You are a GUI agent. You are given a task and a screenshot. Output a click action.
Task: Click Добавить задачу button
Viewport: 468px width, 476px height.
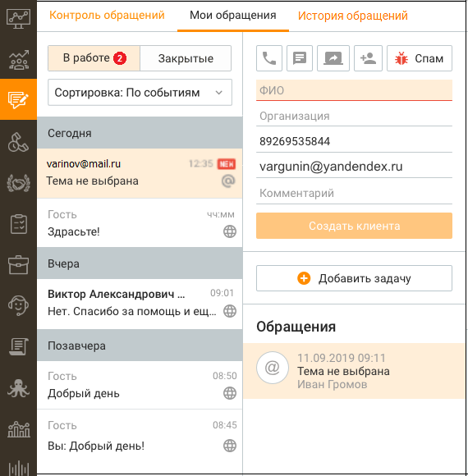point(354,278)
